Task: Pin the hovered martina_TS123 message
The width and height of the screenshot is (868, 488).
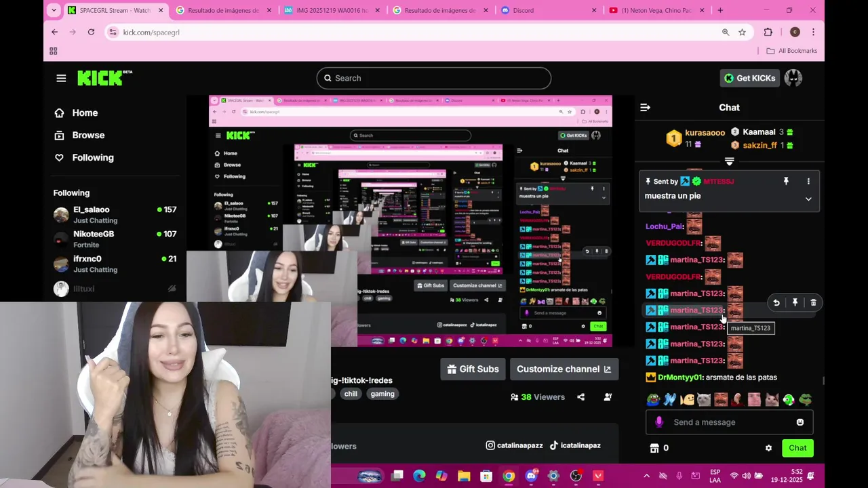Action: click(795, 302)
